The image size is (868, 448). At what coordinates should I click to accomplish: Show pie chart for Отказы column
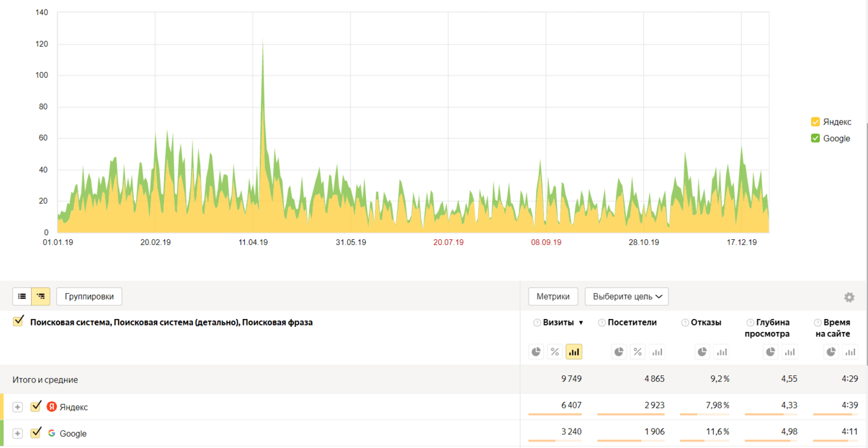[x=702, y=351]
